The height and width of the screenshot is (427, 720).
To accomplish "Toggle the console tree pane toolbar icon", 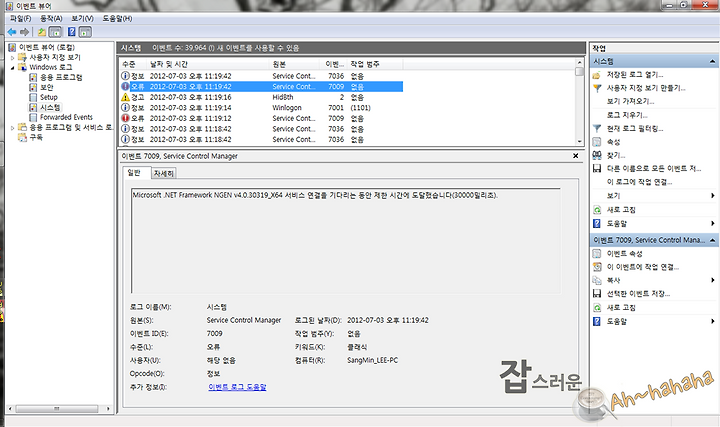I will 55,32.
